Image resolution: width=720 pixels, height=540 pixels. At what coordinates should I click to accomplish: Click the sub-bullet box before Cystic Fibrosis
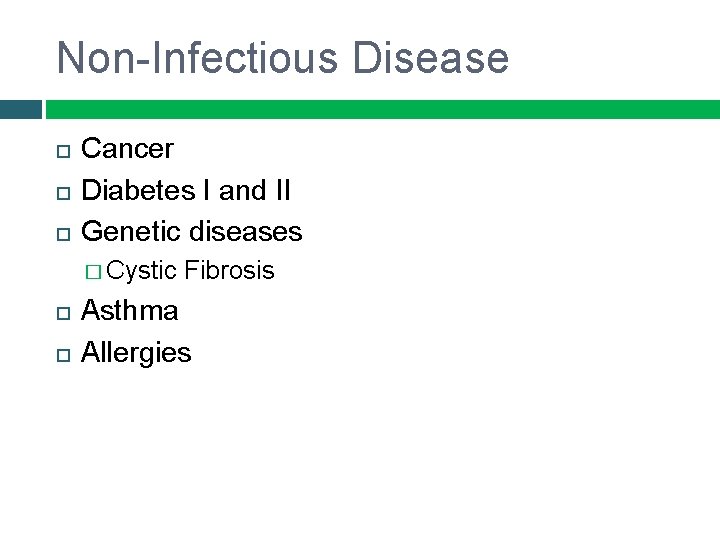(x=93, y=272)
